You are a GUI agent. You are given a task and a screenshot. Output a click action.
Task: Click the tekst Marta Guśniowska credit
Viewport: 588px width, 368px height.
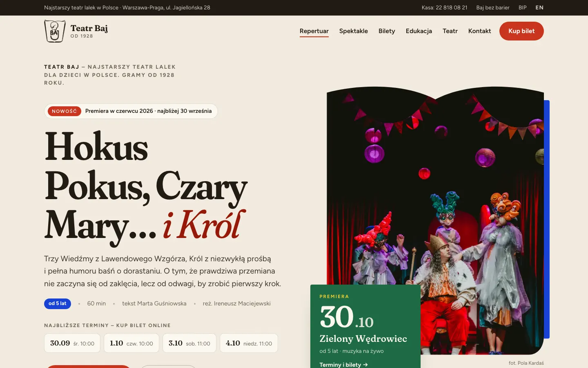tap(154, 303)
